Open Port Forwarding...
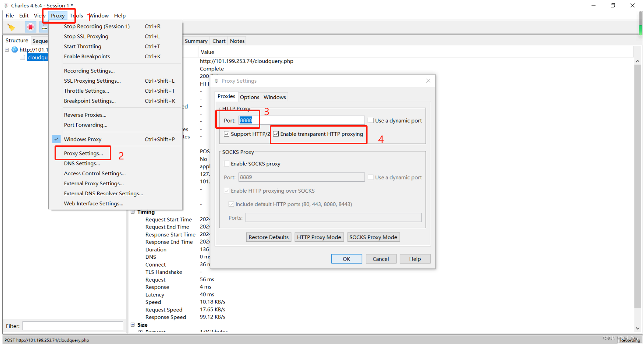The image size is (644, 344). coord(116,125)
